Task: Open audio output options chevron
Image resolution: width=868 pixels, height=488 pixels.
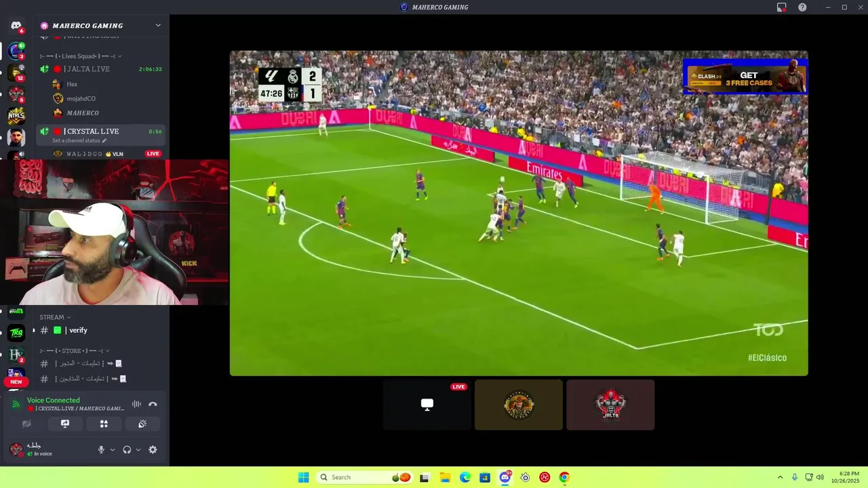Action: [138, 449]
